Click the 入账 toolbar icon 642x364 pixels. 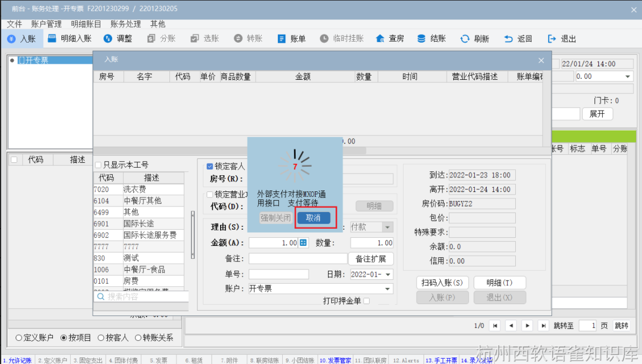pyautogui.click(x=11, y=39)
